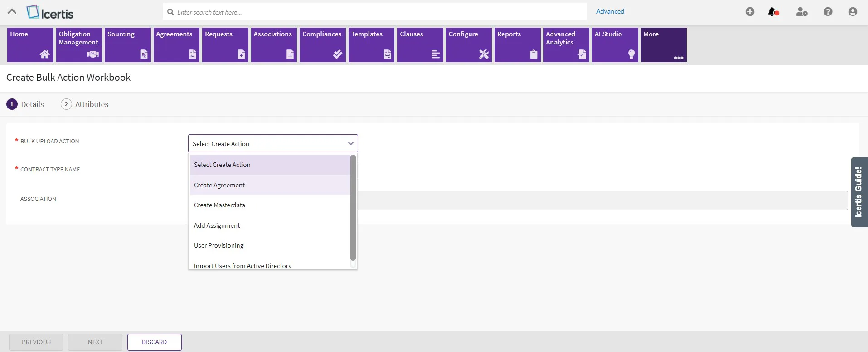Collapse the top header chevron
Screen dimensions: 868x352
(x=12, y=12)
